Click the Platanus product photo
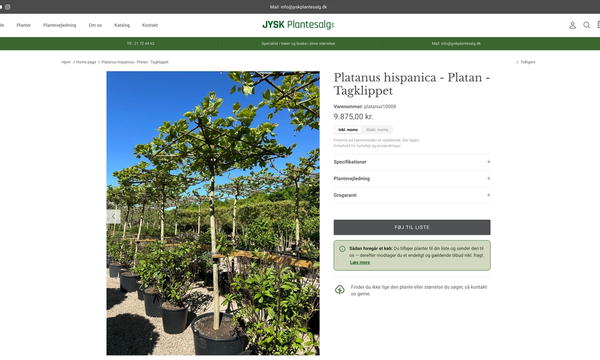Viewport: 600px width, 360px height. (x=213, y=213)
